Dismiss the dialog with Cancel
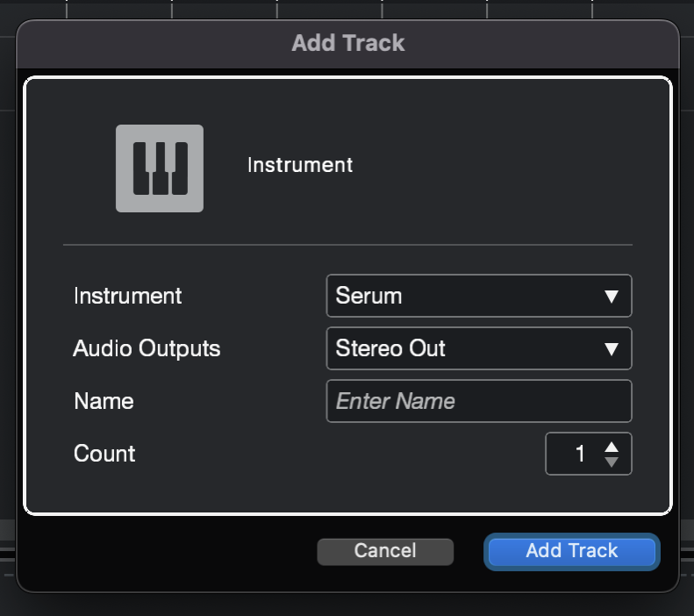Image resolution: width=694 pixels, height=616 pixels. pos(385,551)
